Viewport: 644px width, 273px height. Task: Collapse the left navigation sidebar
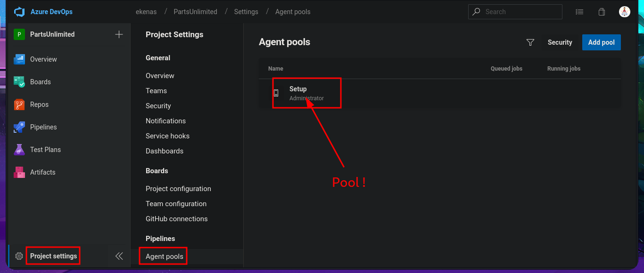[119, 256]
